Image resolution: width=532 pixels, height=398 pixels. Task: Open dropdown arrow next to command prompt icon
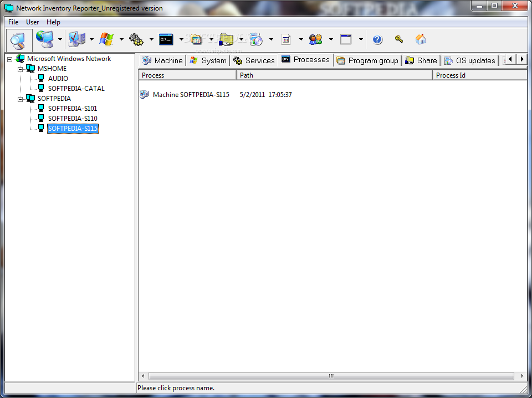pos(181,39)
